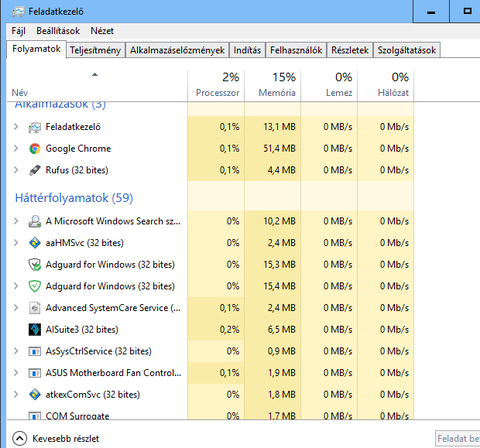The width and height of the screenshot is (480, 448).
Task: Click the Google Chrome icon
Action: (35, 149)
